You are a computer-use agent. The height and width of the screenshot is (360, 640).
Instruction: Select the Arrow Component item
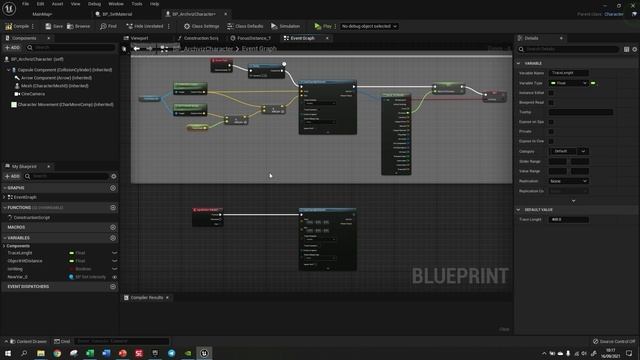[56, 78]
